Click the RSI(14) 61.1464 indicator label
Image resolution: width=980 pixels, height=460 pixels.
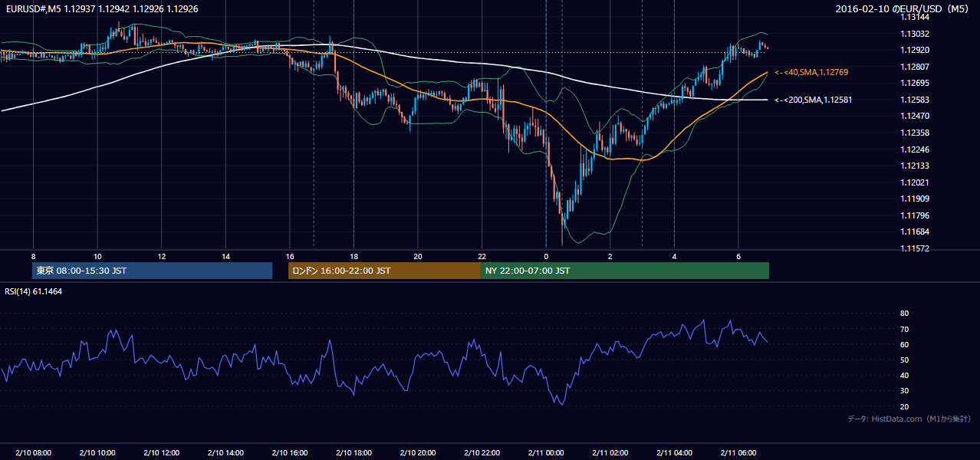click(33, 291)
